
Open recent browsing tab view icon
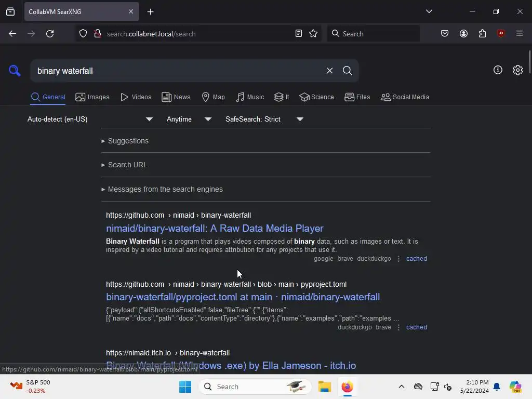(10, 11)
